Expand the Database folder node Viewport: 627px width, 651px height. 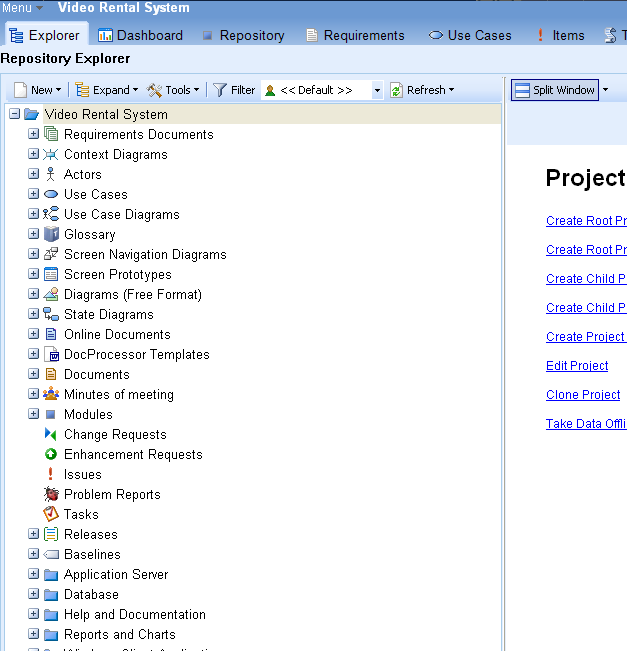point(34,594)
